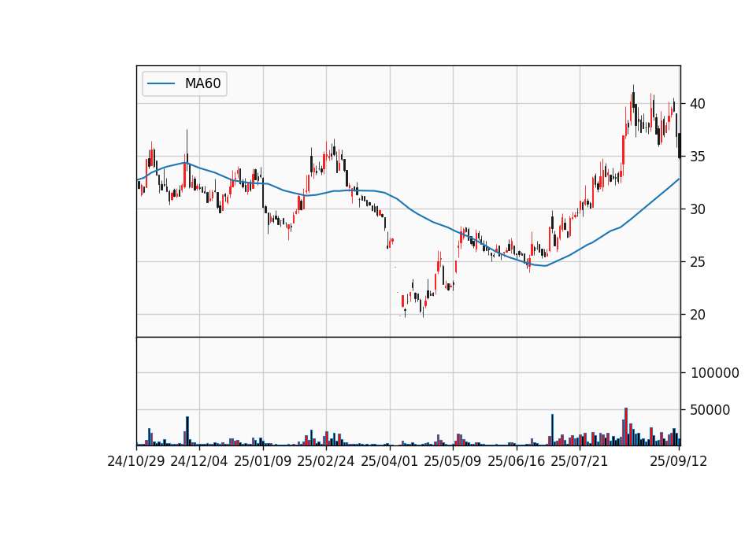This screenshot has width=756, height=543.
Task: Select the 25/07/21 date label
Action: 580,461
